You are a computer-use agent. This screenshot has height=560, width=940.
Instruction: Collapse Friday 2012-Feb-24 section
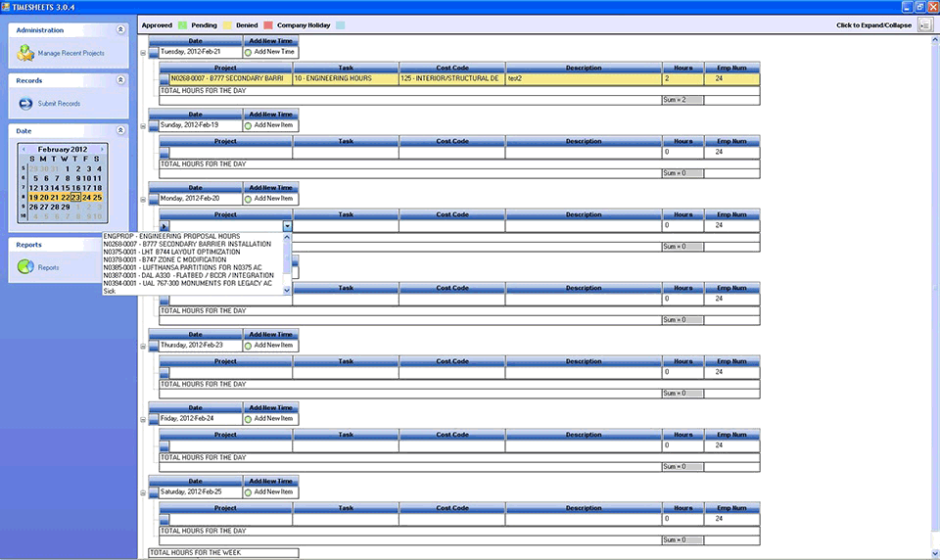pos(143,419)
